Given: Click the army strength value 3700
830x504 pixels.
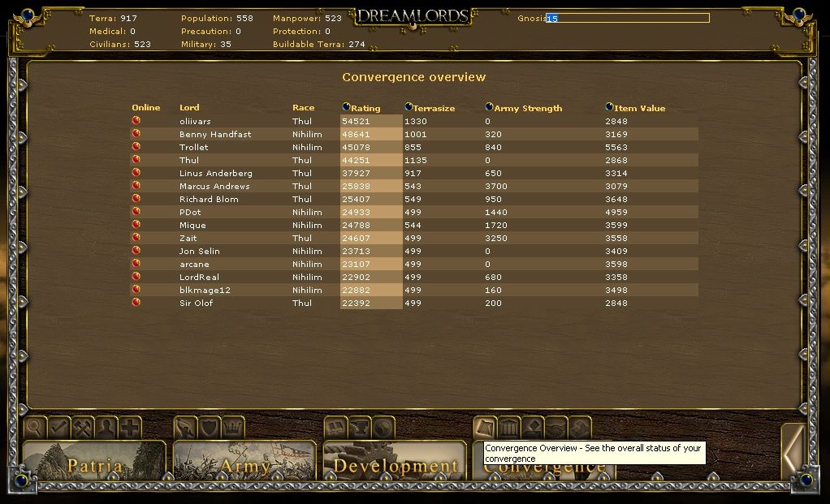Looking at the screenshot, I should click(x=496, y=186).
